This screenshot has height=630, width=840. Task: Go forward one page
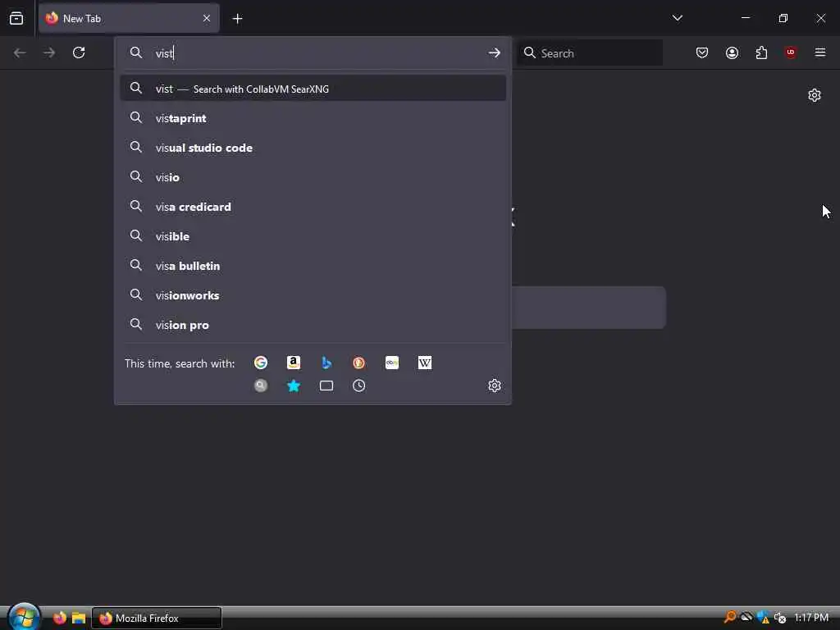(x=49, y=52)
